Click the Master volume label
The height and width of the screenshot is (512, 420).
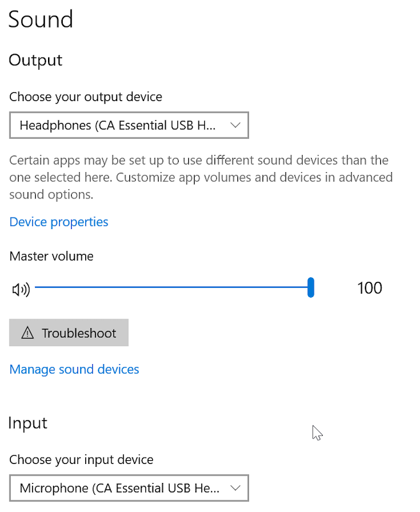pyautogui.click(x=51, y=257)
